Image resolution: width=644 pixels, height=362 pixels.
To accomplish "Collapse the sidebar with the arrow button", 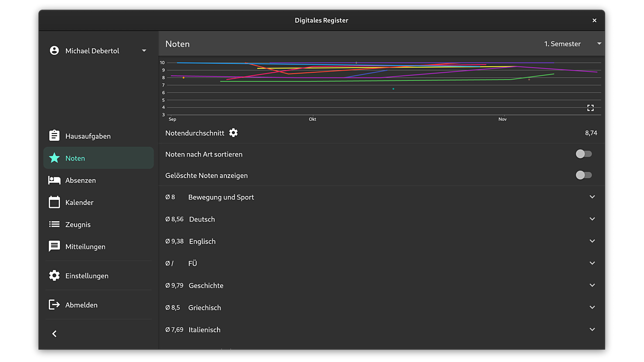I will pyautogui.click(x=54, y=333).
